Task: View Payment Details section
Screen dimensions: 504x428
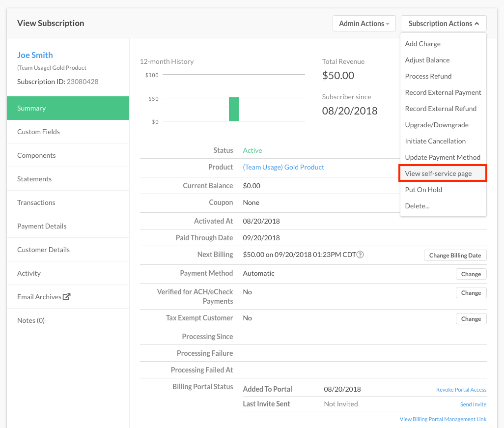Action: tap(68, 226)
